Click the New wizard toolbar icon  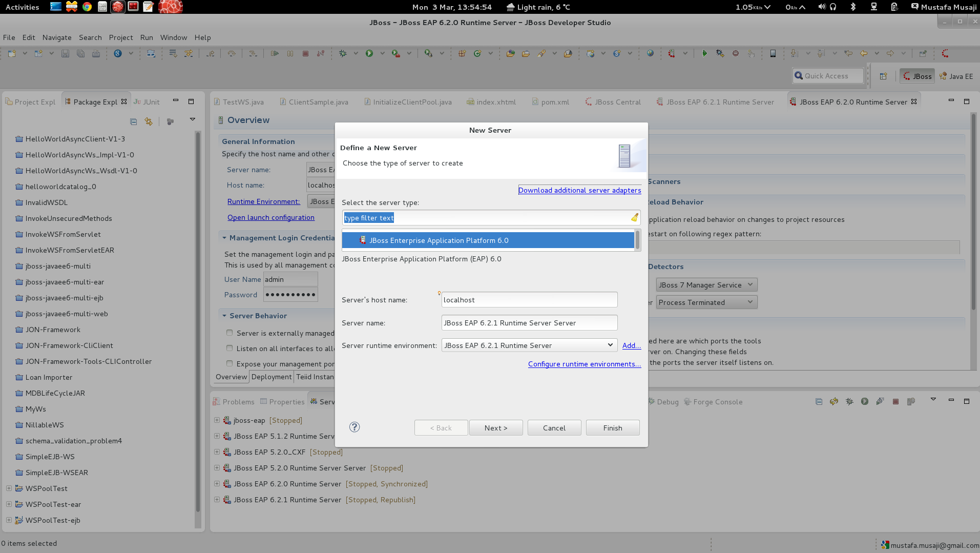[x=12, y=53]
